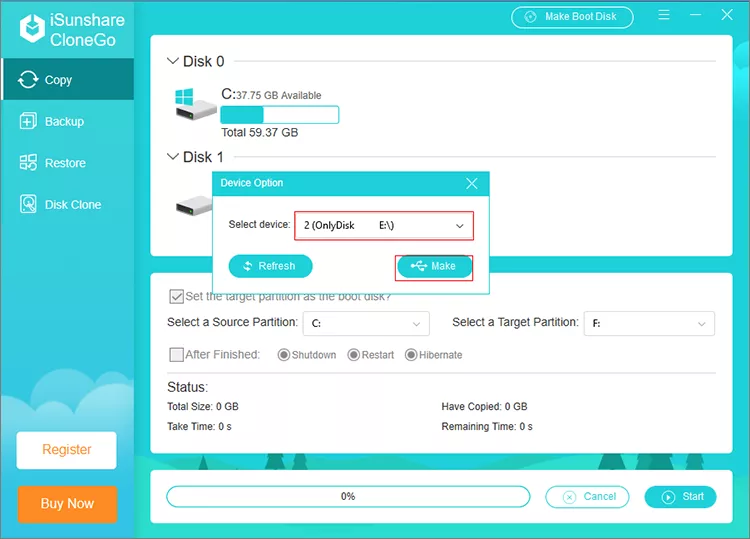750x539 pixels.
Task: Close the Device Option dialog
Action: pyautogui.click(x=472, y=183)
